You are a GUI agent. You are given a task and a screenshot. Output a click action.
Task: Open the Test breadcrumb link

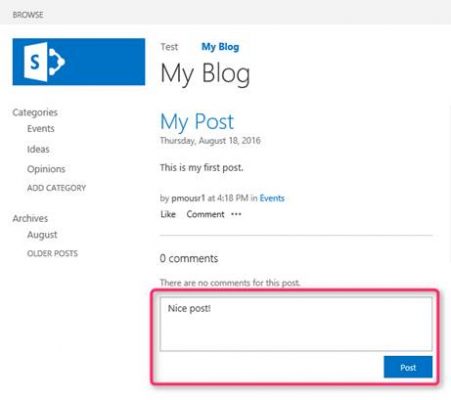(x=169, y=47)
